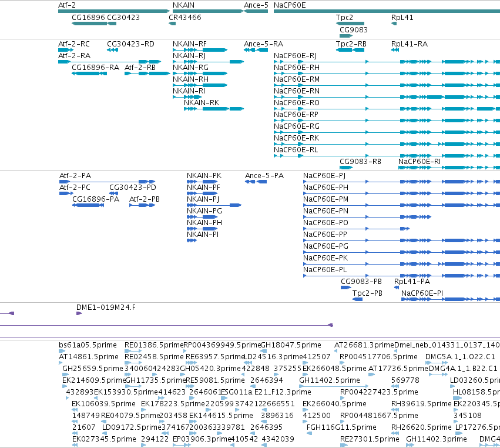This screenshot has height=448, width=500.
Task: Select EST GH18047.5prime
Action: point(291,345)
